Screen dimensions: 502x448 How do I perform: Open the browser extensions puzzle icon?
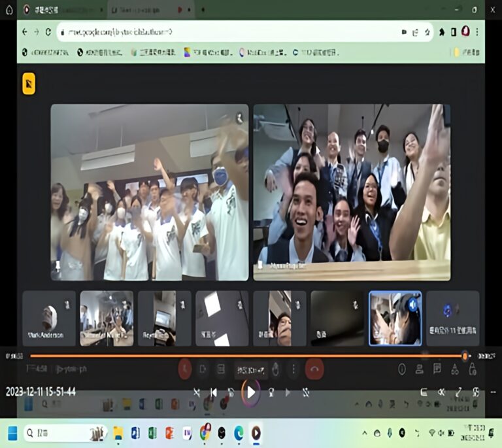pyautogui.click(x=442, y=31)
